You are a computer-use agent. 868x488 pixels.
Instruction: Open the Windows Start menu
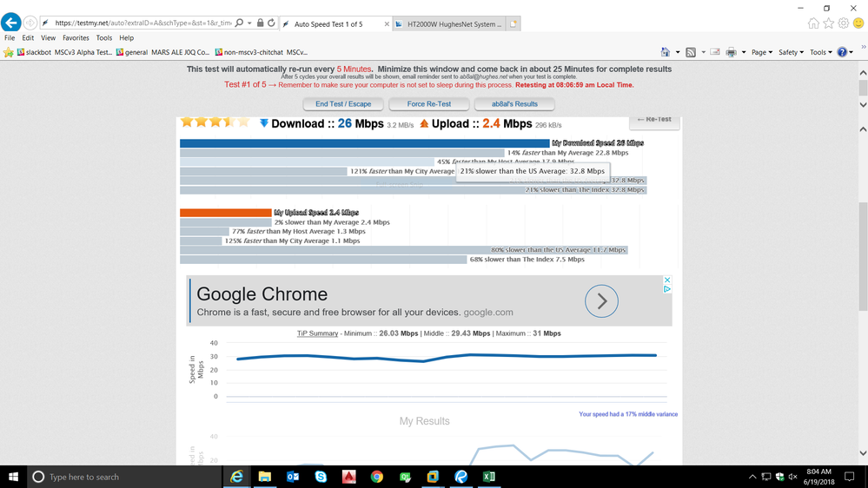click(x=13, y=477)
